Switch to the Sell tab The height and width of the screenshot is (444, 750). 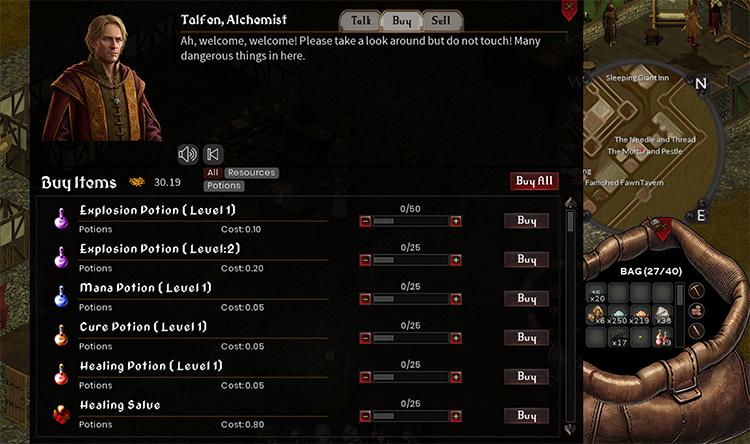441,21
